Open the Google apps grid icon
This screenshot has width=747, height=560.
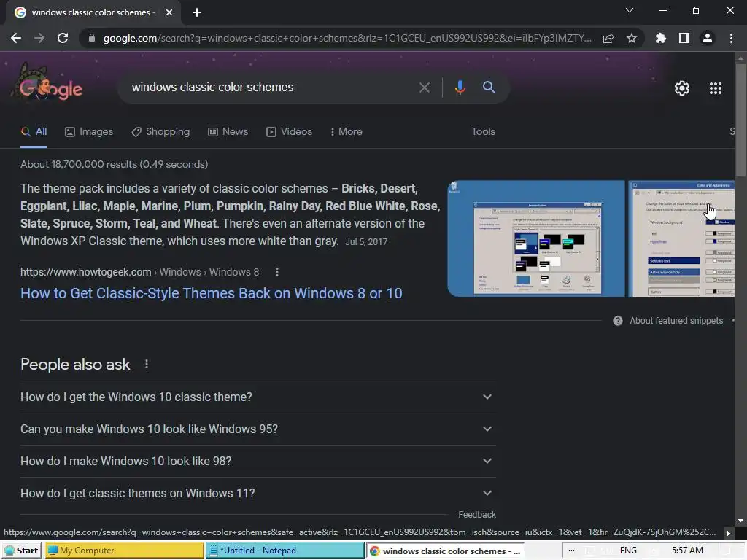click(x=715, y=88)
